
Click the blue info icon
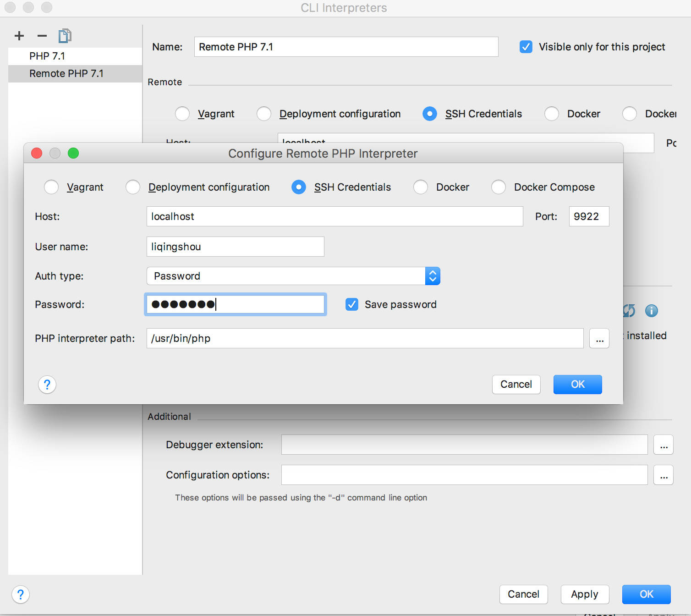[x=651, y=311]
